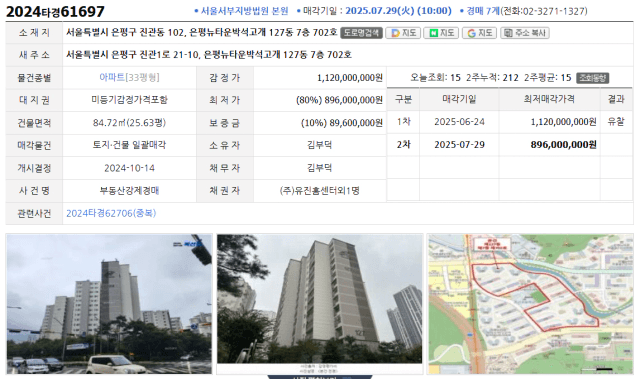Screen dimensions: 640x379
Task: Open the building 127 exterior photo thumbnail
Action: pyautogui.click(x=320, y=304)
